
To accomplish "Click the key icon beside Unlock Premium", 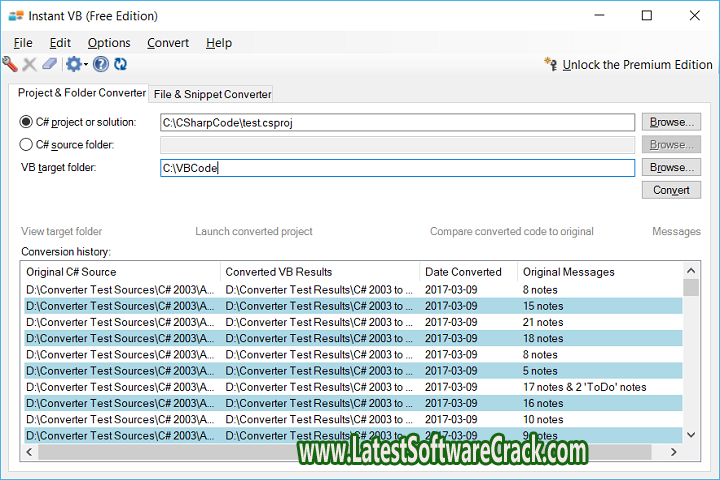I will [x=550, y=64].
